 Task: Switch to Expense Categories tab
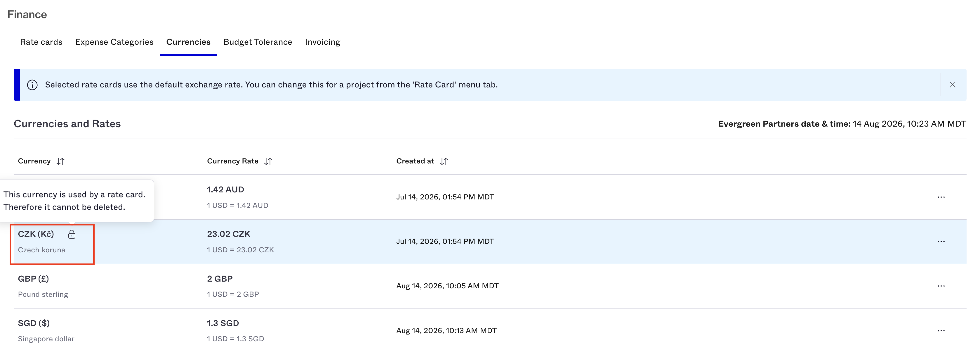(x=114, y=42)
